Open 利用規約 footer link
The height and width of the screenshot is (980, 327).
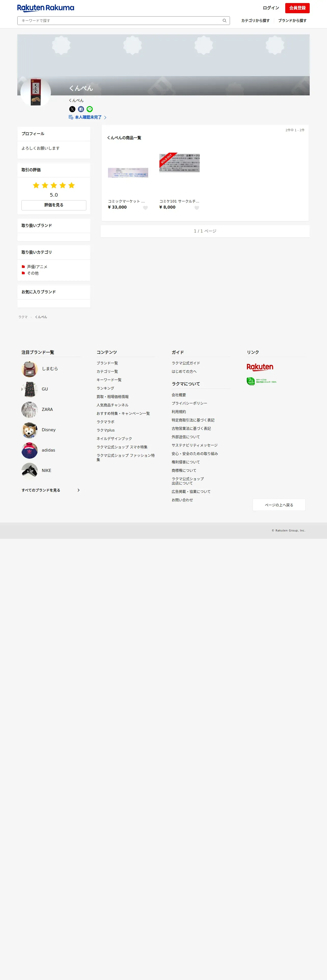click(x=179, y=412)
